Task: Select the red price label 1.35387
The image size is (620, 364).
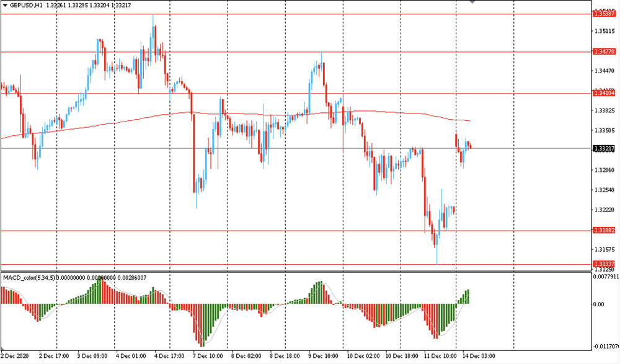Action: (604, 14)
